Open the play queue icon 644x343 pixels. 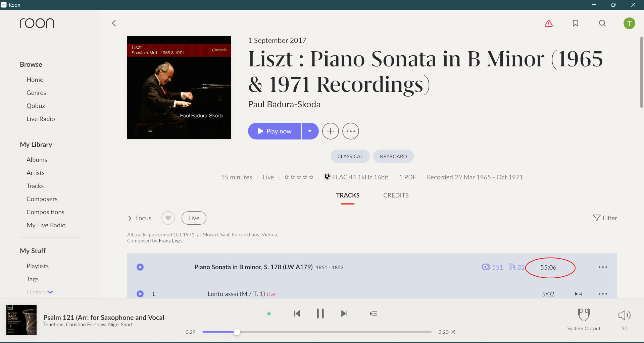373,314
